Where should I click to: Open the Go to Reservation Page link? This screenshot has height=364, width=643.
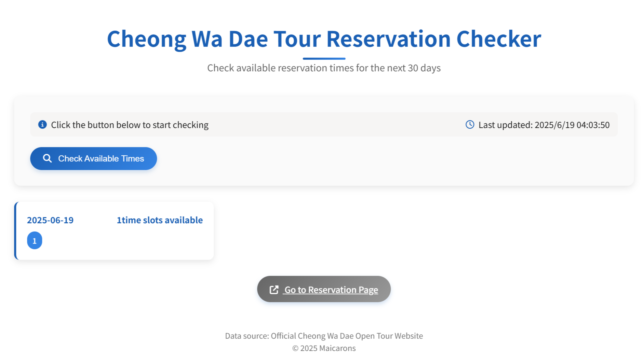(324, 289)
